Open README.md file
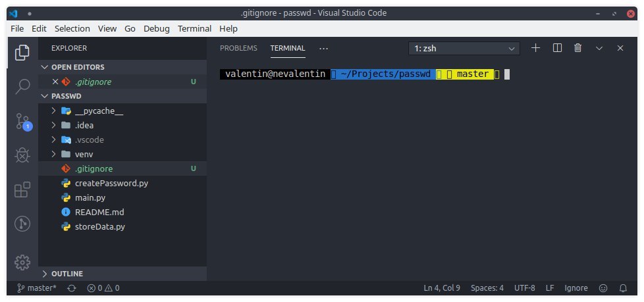Viewport: 644px width, 302px height. tap(122, 212)
